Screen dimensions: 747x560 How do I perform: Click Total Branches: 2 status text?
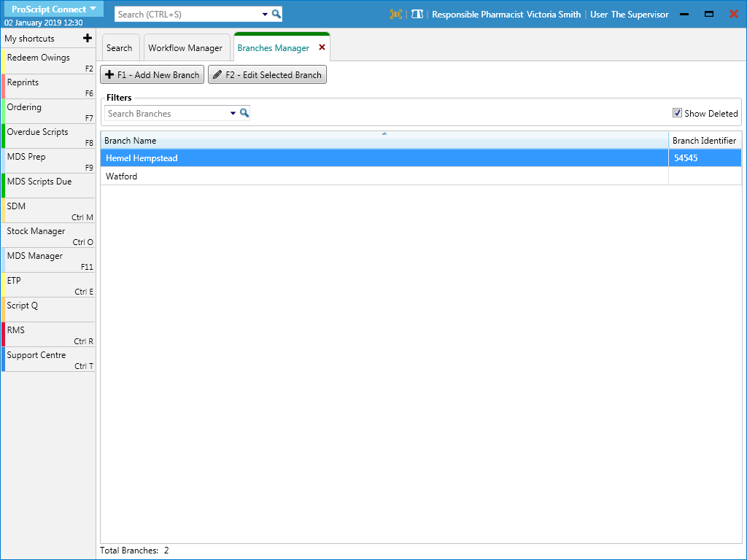134,551
